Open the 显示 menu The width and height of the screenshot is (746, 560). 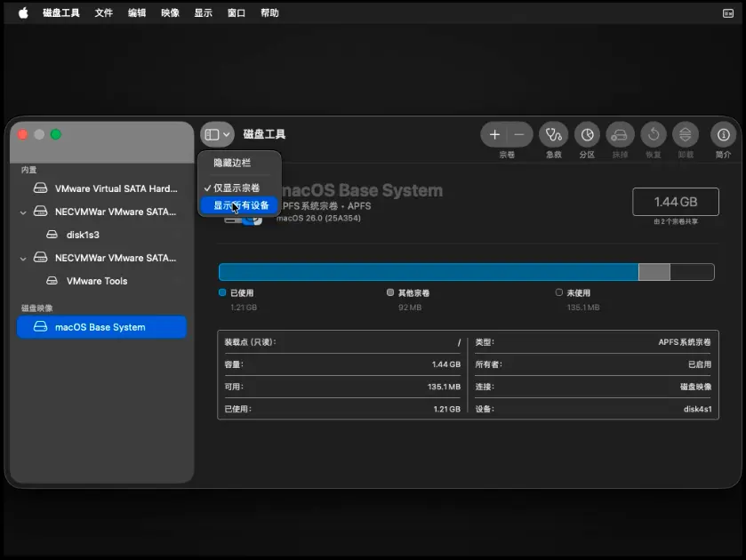(x=203, y=12)
